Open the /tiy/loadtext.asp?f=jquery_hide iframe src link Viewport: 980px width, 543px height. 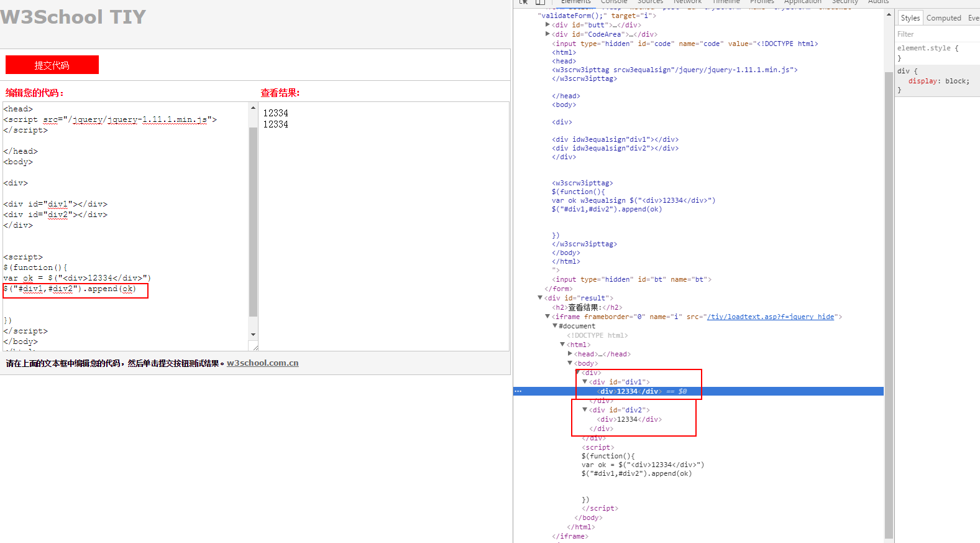(771, 317)
